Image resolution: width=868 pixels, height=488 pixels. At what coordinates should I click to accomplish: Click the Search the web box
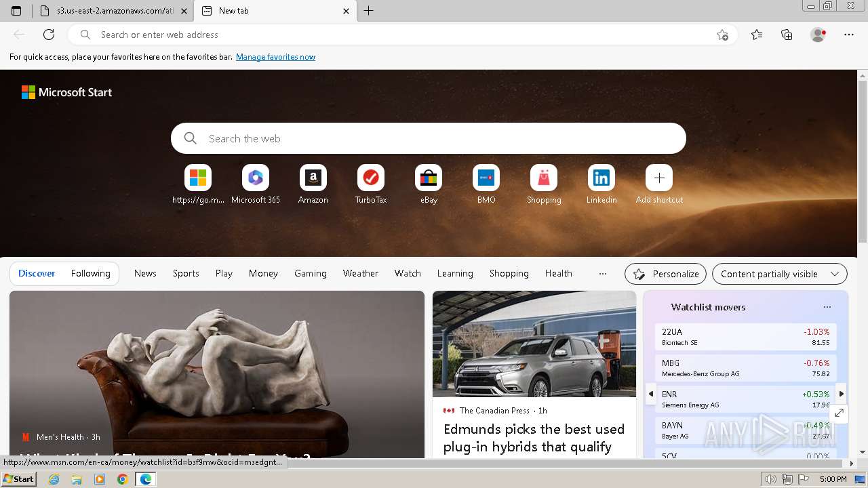tap(429, 138)
